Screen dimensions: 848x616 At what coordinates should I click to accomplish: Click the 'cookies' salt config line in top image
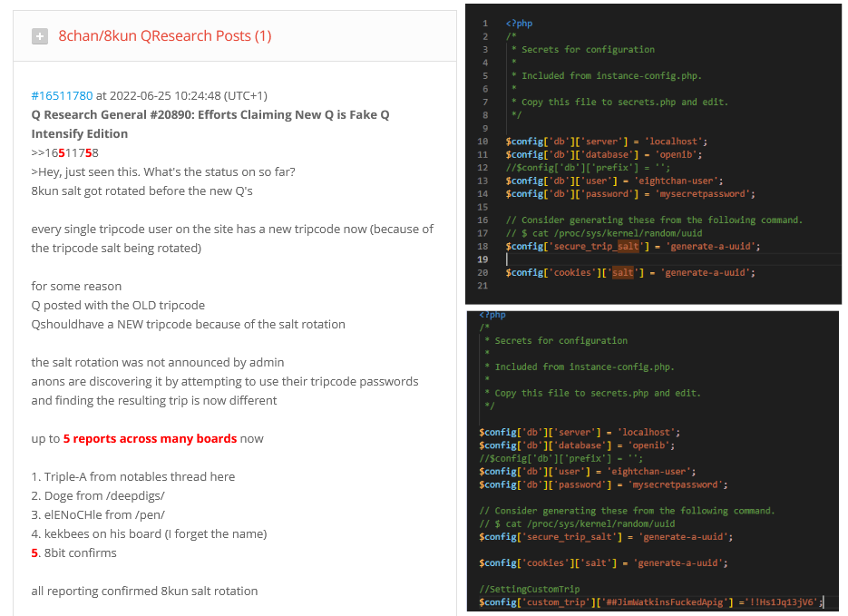click(630, 272)
